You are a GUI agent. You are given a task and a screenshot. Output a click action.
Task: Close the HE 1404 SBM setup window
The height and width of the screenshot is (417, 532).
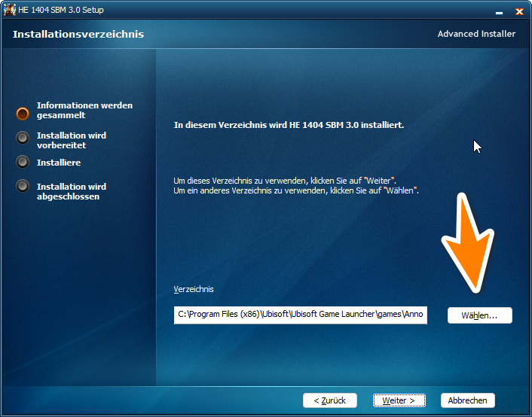(519, 11)
